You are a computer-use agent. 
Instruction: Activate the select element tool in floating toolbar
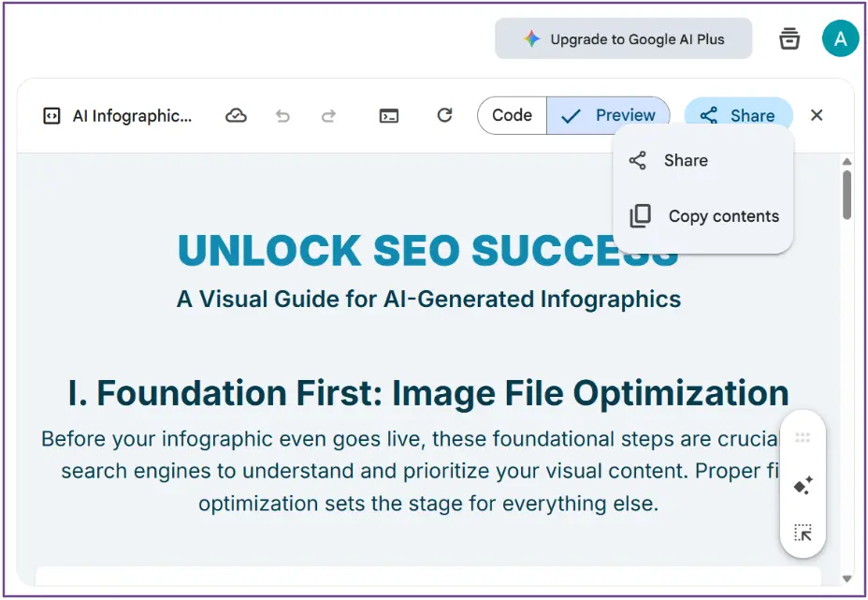[803, 533]
